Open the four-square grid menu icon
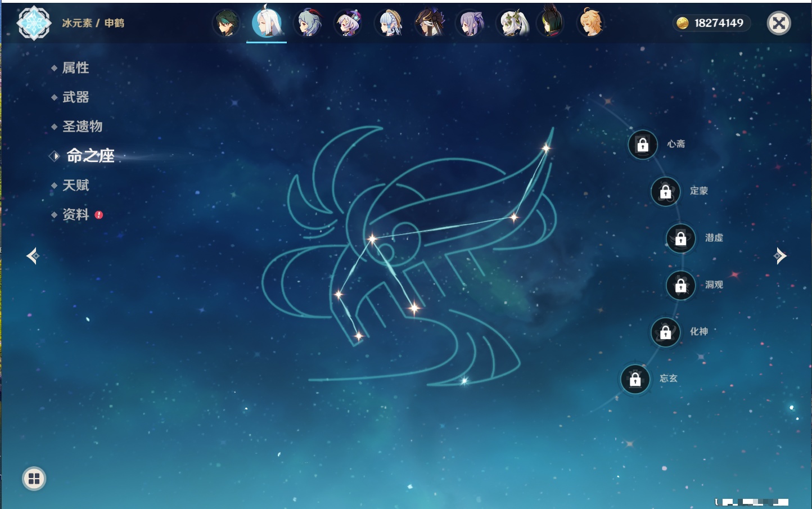 point(34,479)
